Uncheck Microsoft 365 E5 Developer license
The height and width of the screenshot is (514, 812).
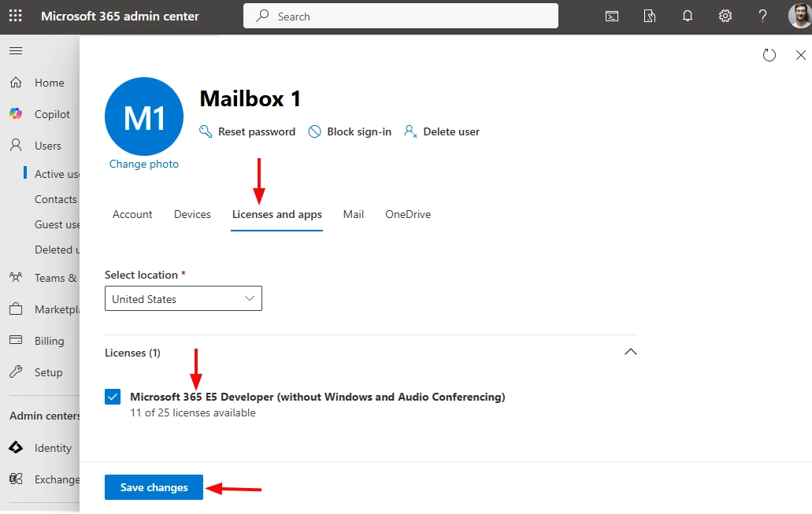pos(113,397)
